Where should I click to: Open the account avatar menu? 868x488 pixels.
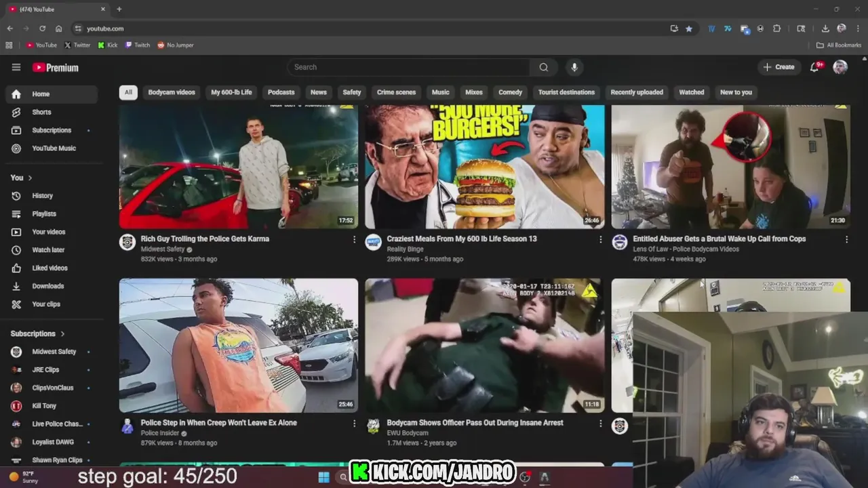pos(840,67)
